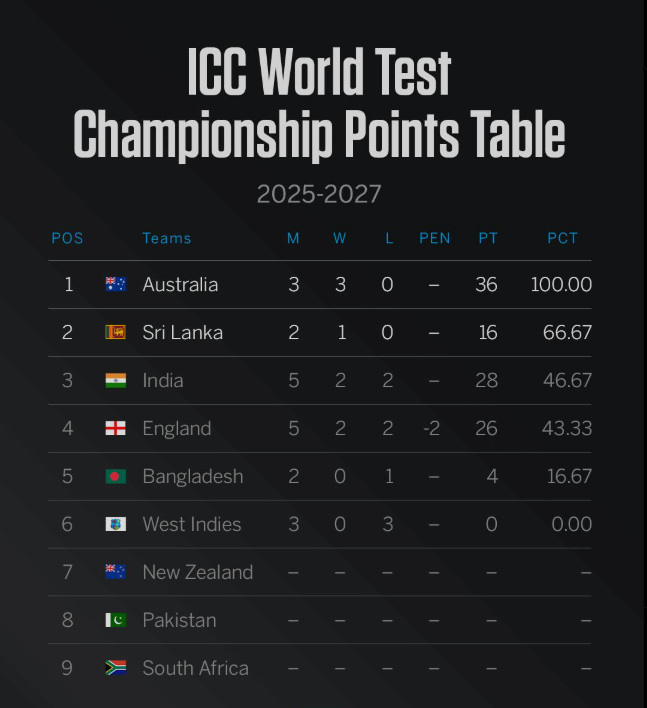Select the West Indies team name
Viewport: 647px width, 708px height.
192,524
